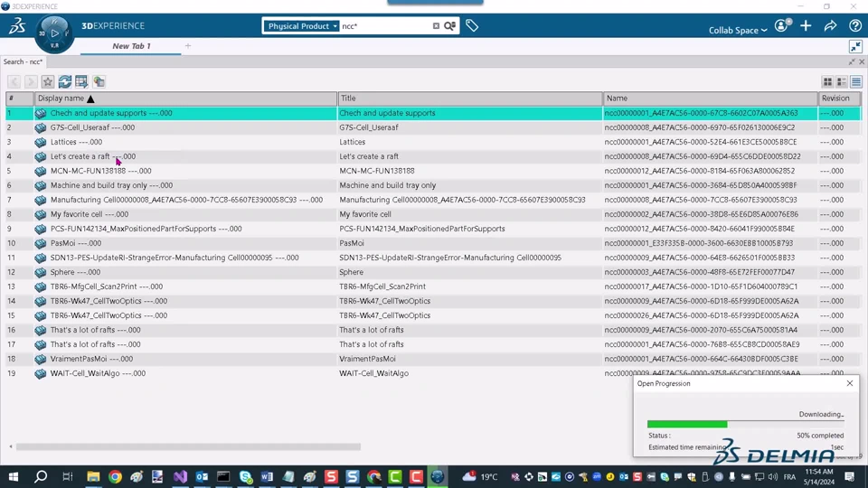
Task: Click the 3DS logo icon
Action: coord(17,25)
